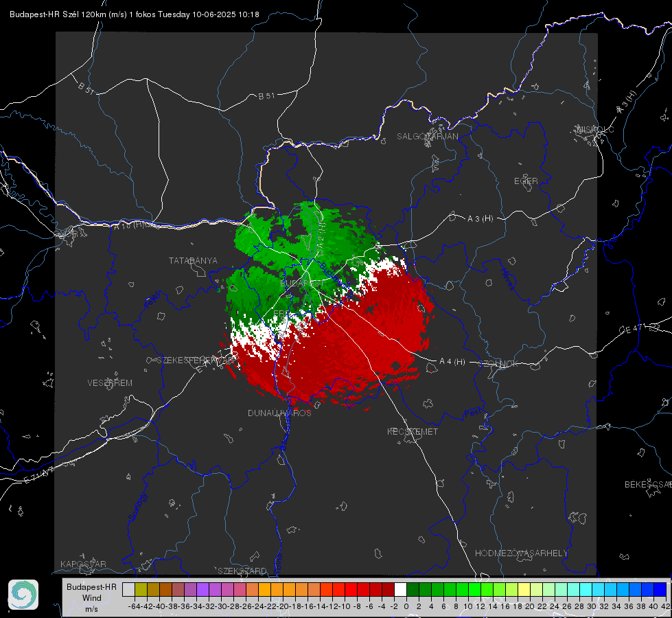
Task: Click the SZOLNOK city label
Action: pos(498,363)
